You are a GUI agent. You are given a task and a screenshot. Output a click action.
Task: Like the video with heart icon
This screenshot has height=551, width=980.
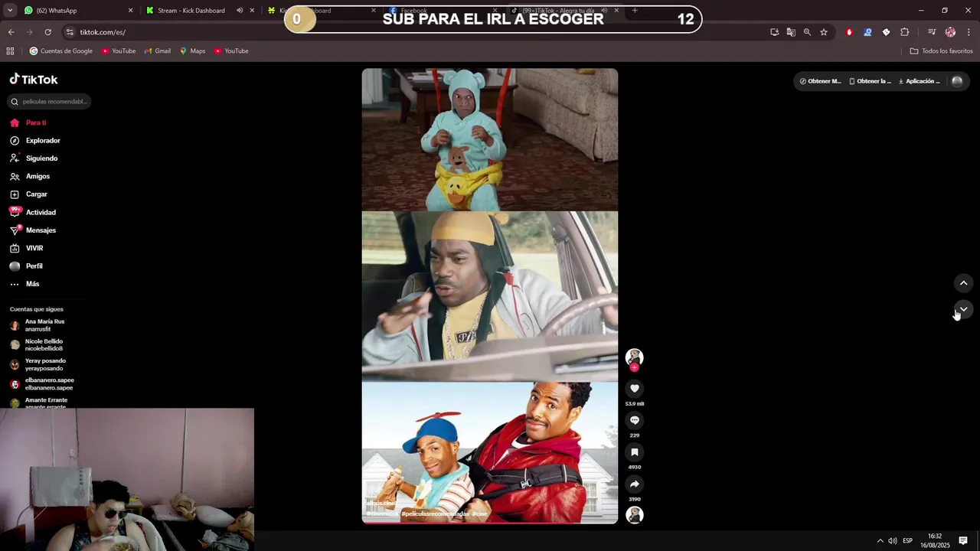tap(634, 389)
